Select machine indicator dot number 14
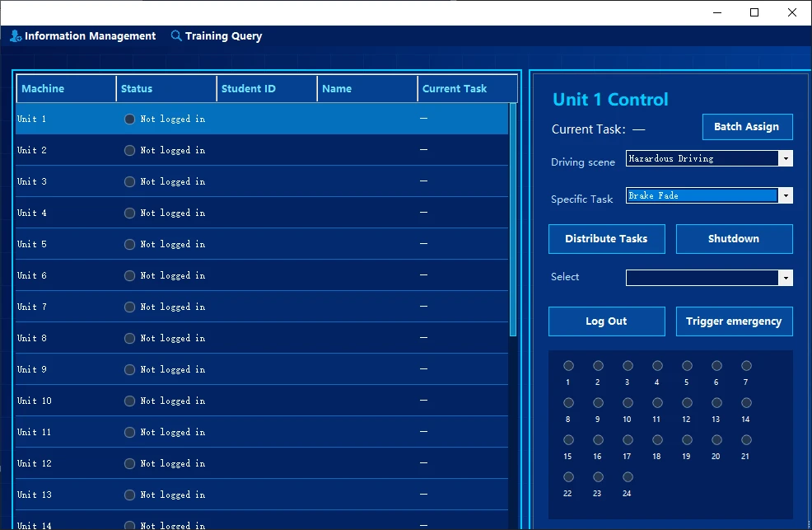Viewport: 812px width, 530px height. click(x=746, y=403)
